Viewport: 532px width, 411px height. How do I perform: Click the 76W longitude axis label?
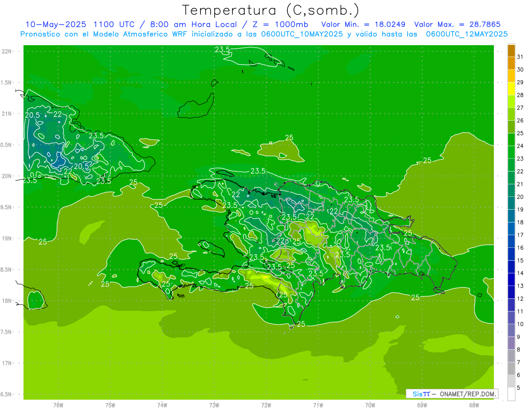pyautogui.click(x=58, y=405)
